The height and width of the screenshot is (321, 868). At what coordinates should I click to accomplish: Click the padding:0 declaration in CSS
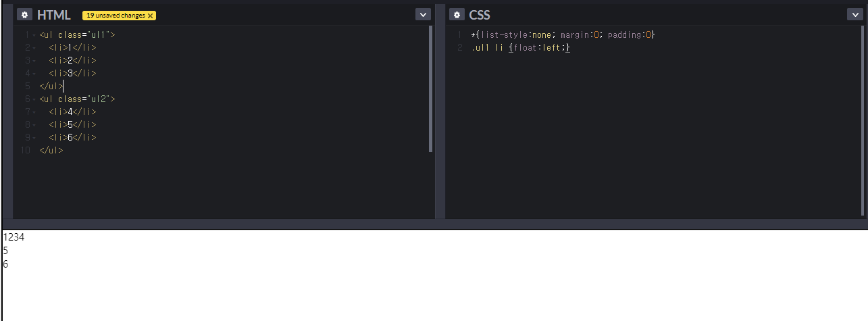pos(630,34)
